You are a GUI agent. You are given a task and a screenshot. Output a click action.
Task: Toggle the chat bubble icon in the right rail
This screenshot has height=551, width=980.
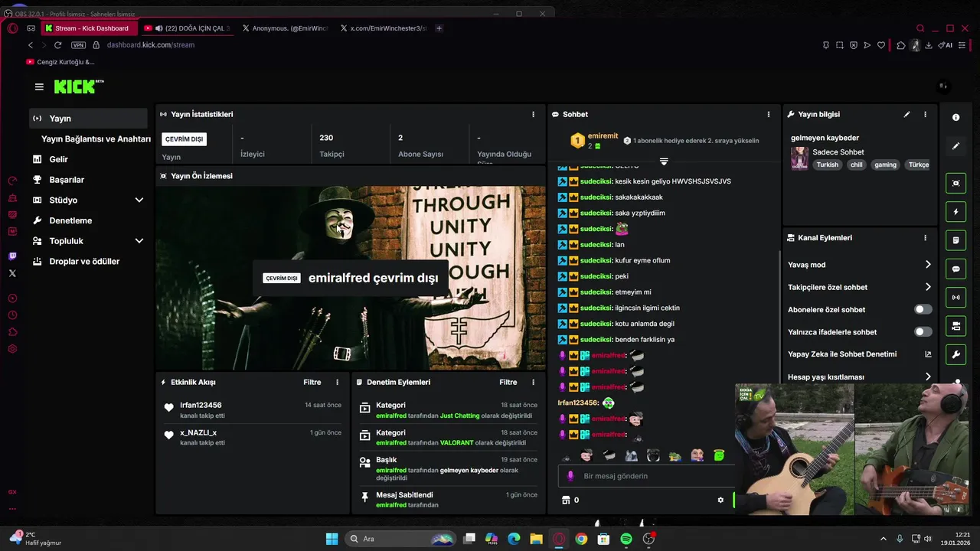[955, 269]
